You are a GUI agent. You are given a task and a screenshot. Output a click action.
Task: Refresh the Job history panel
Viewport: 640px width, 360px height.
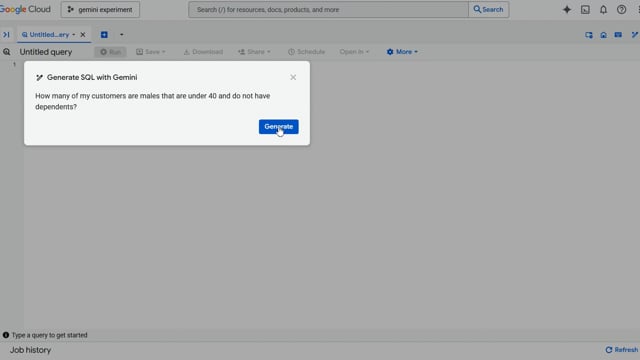(621, 350)
